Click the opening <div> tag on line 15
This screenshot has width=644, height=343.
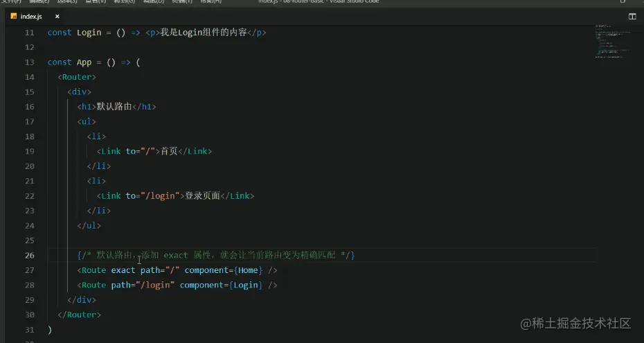79,91
